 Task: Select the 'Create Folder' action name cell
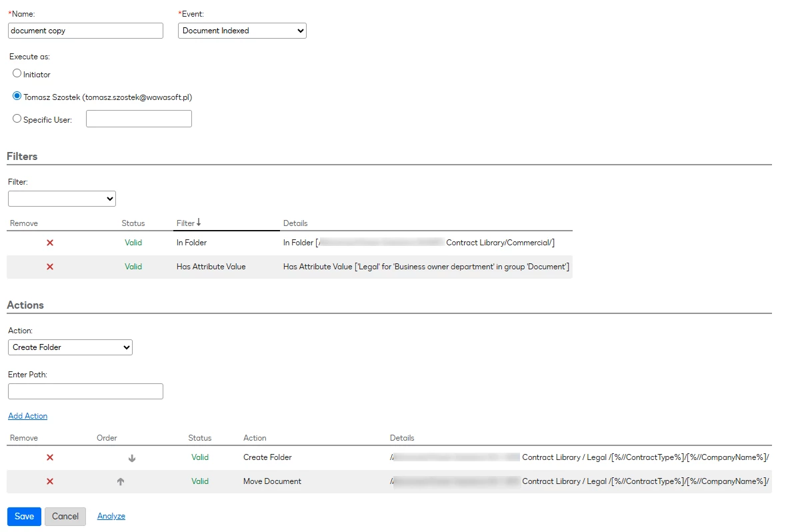tap(267, 458)
